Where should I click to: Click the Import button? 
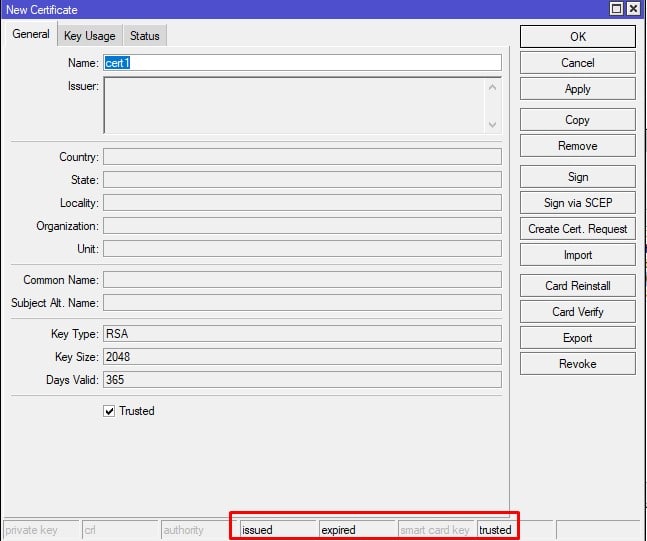tap(578, 255)
